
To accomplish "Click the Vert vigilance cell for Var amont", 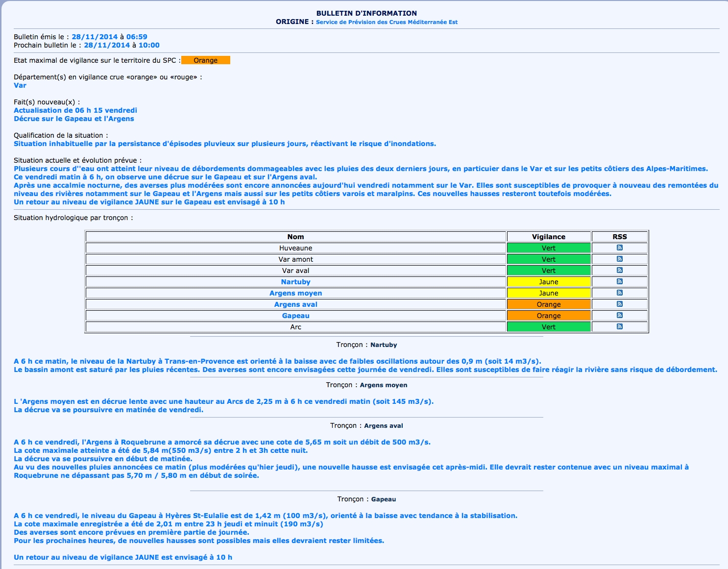I will 549,259.
